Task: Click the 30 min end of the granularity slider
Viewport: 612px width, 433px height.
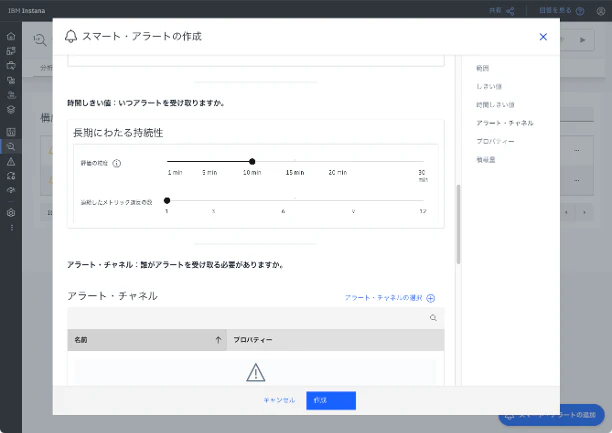Action: [x=423, y=161]
